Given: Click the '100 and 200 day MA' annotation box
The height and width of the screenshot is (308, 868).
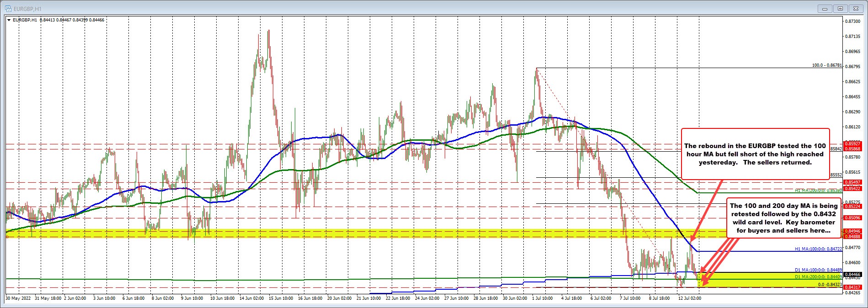Looking at the screenshot, I should (x=783, y=218).
